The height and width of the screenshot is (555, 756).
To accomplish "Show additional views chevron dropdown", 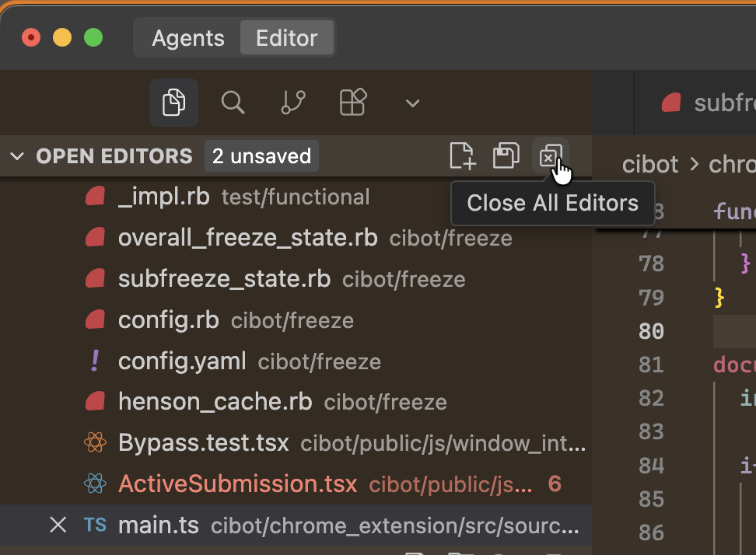I will 413,103.
